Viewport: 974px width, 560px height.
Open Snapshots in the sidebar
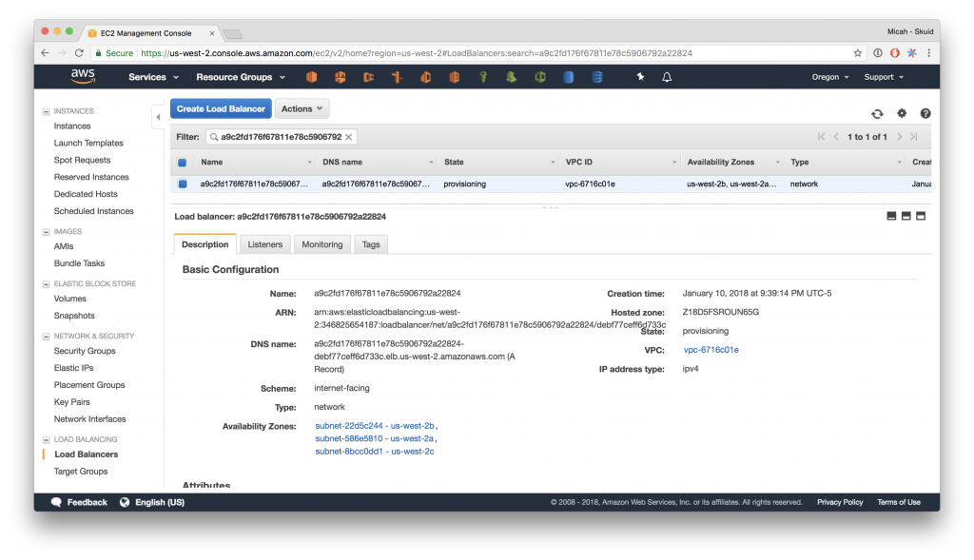[74, 316]
